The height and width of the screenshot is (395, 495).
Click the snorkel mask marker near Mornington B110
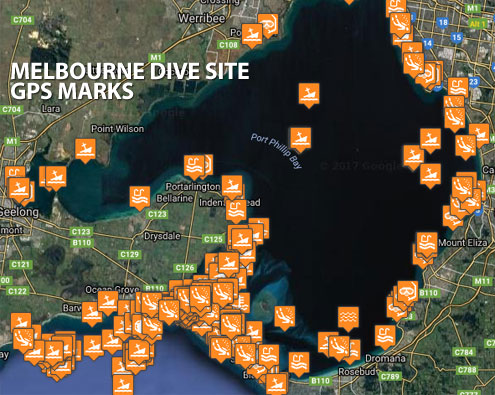pyautogui.click(x=408, y=292)
